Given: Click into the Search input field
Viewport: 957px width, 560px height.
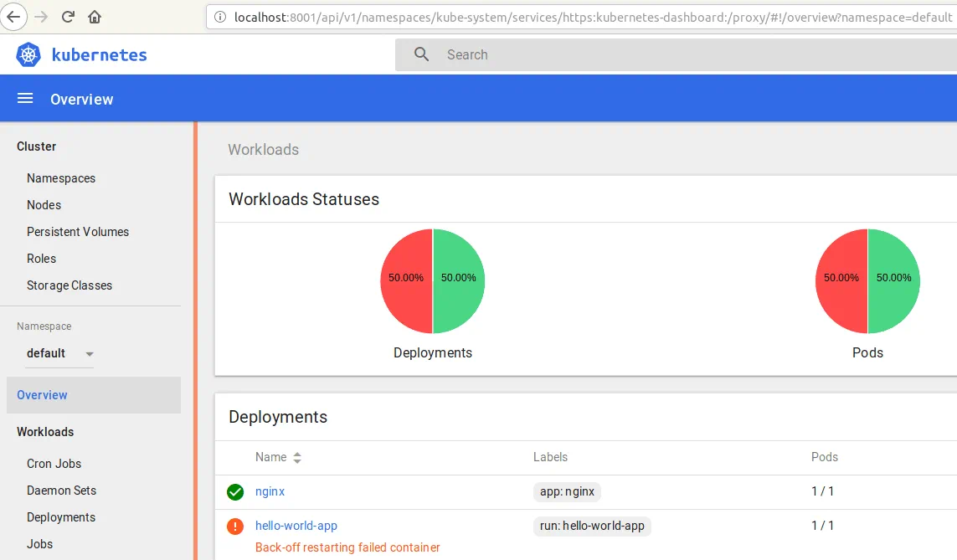Looking at the screenshot, I should pyautogui.click(x=670, y=54).
